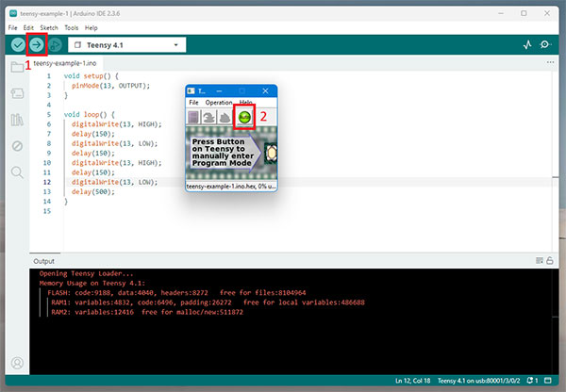Open the Edit menu in Arduino IDE
This screenshot has width=566, height=392.
(28, 27)
